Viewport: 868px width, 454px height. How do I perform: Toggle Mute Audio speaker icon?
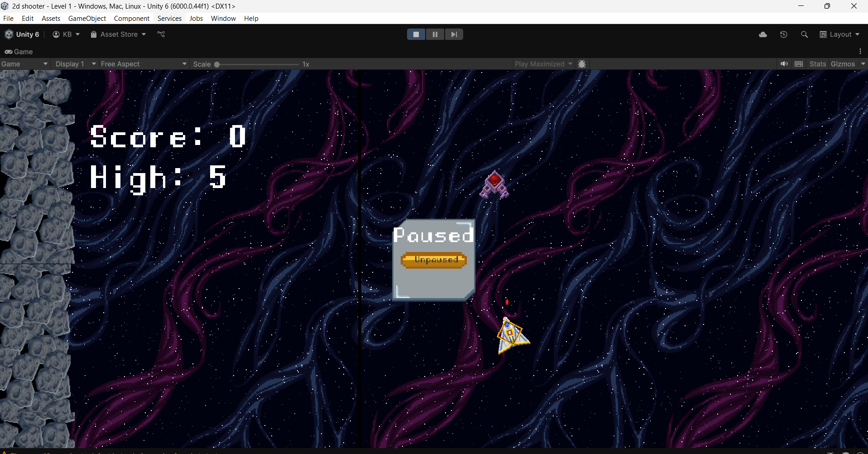coord(784,64)
